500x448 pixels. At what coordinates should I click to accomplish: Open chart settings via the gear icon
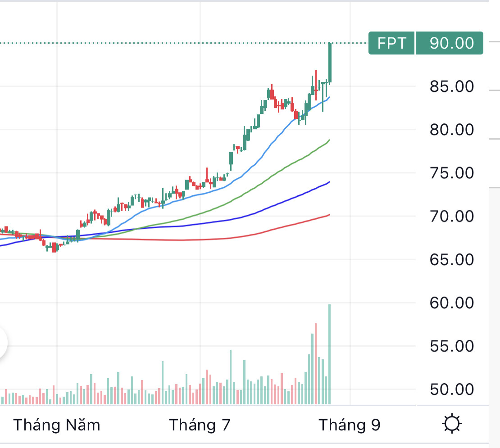tap(452, 424)
